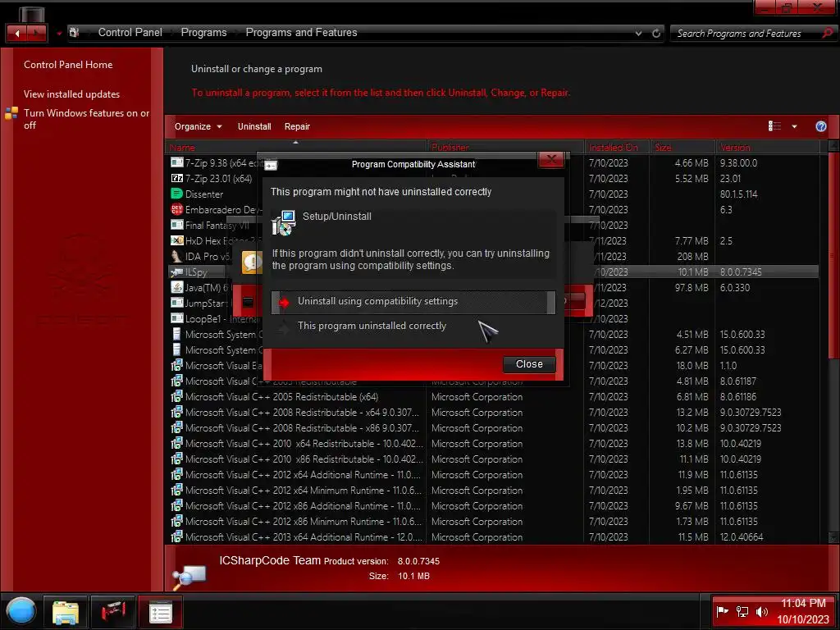Click Programs breadcrumb
840x630 pixels.
point(203,32)
